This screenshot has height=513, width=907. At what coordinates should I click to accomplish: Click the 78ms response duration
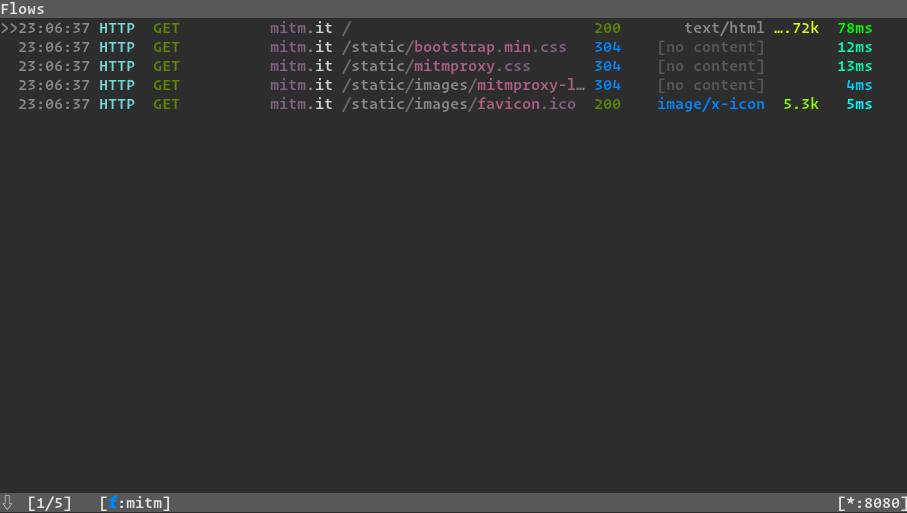click(x=854, y=29)
